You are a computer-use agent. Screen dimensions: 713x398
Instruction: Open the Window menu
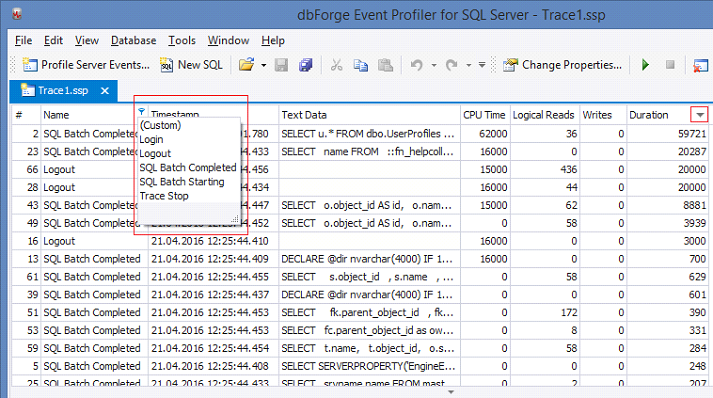point(228,40)
